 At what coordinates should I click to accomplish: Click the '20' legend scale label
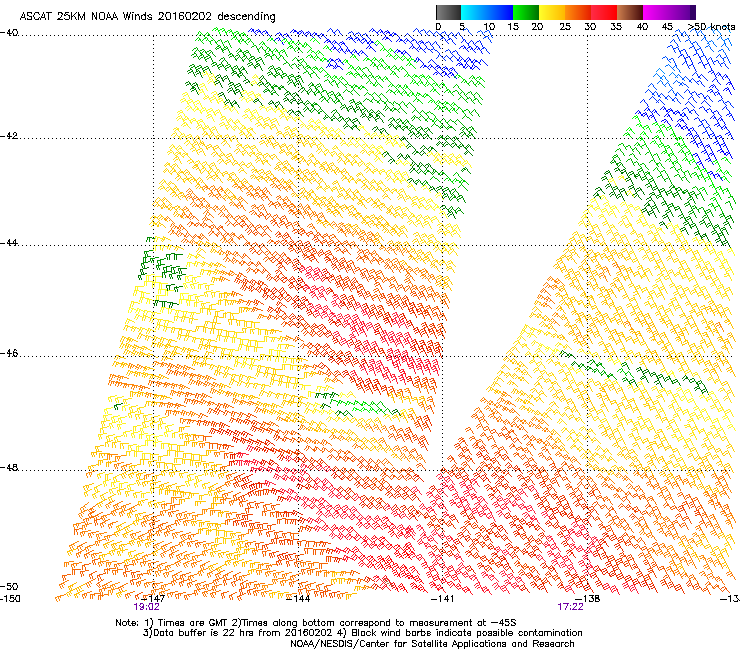point(537,26)
